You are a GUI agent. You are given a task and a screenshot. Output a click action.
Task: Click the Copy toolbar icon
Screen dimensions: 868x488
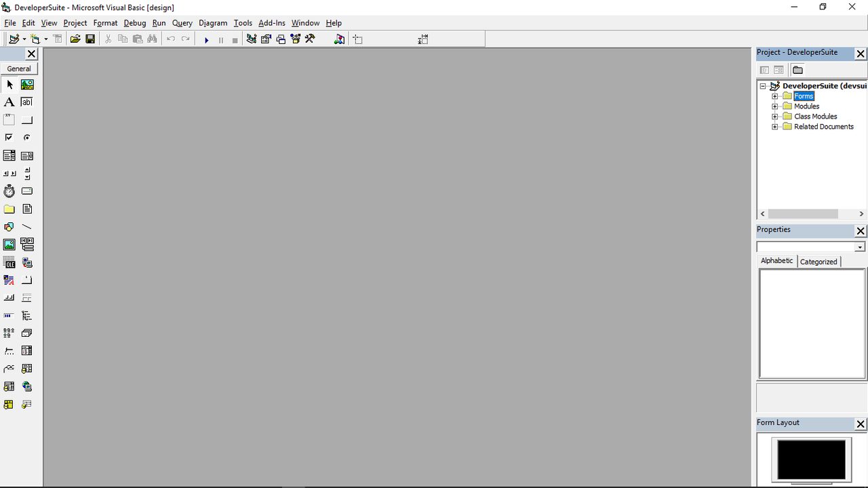tap(123, 39)
